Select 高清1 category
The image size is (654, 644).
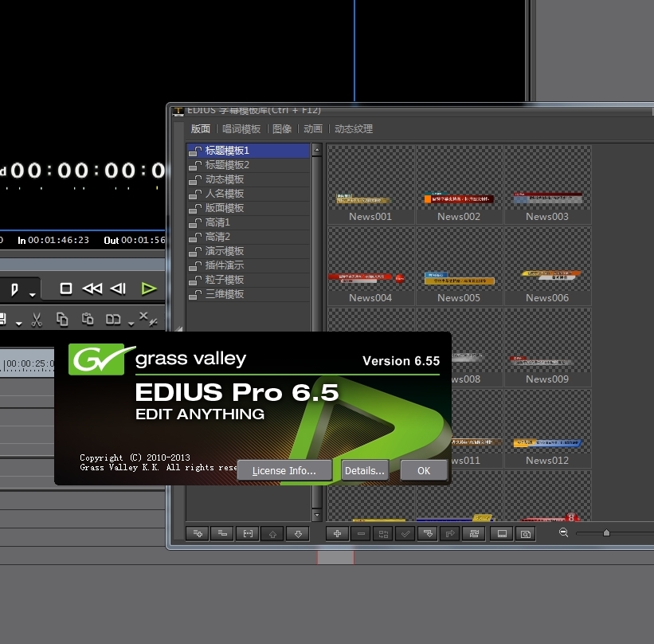(249, 222)
